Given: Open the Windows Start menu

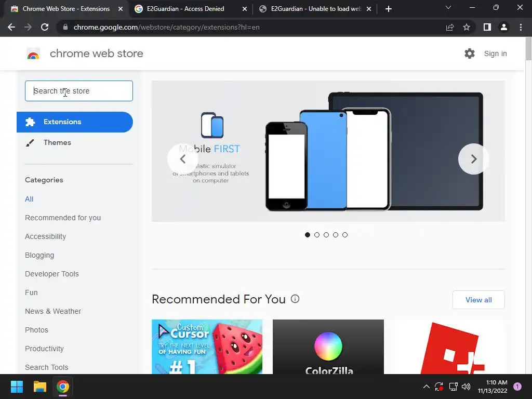Looking at the screenshot, I should click(17, 387).
